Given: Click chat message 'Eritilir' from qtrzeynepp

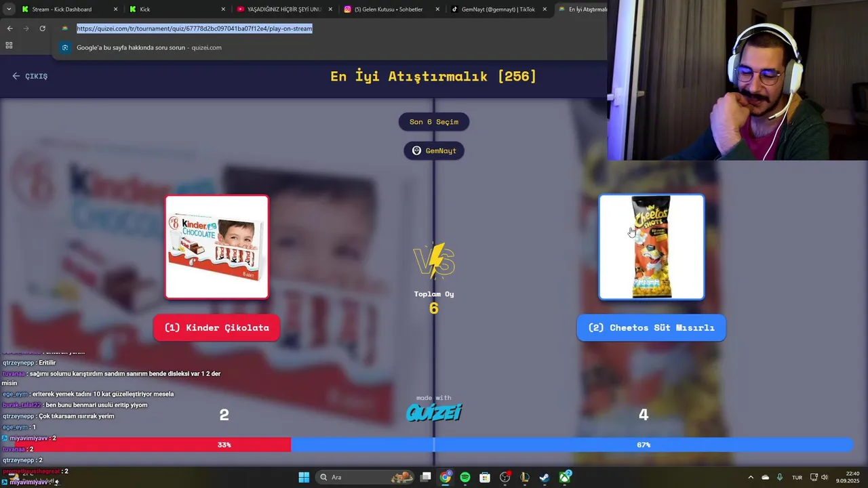Looking at the screenshot, I should 29,363.
